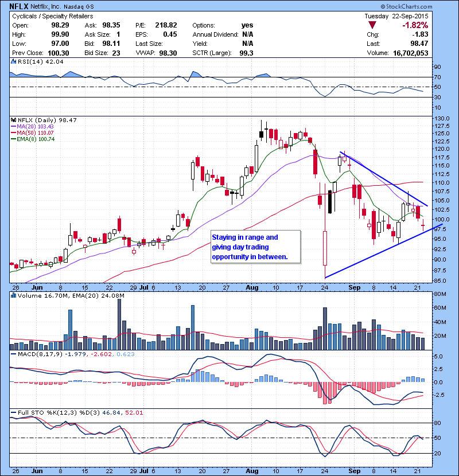Click the 'NFLX (Daily) 98.47' chart title

pos(47,120)
